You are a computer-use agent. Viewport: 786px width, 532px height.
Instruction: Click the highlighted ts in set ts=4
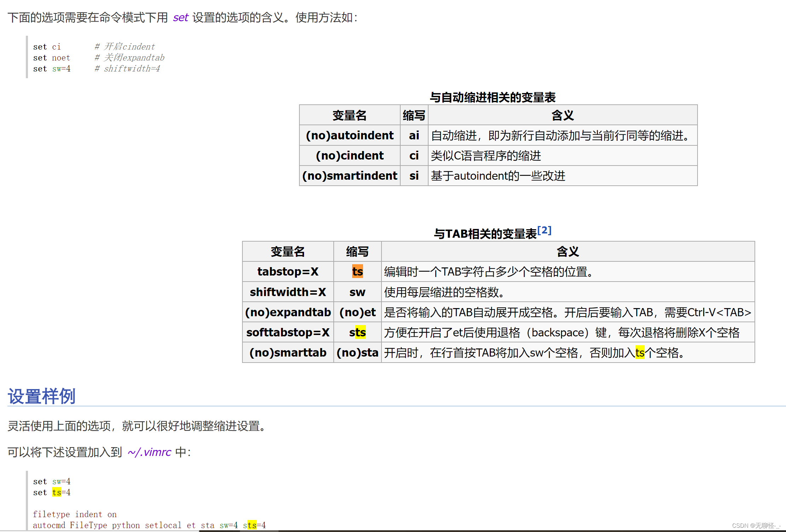57,492
